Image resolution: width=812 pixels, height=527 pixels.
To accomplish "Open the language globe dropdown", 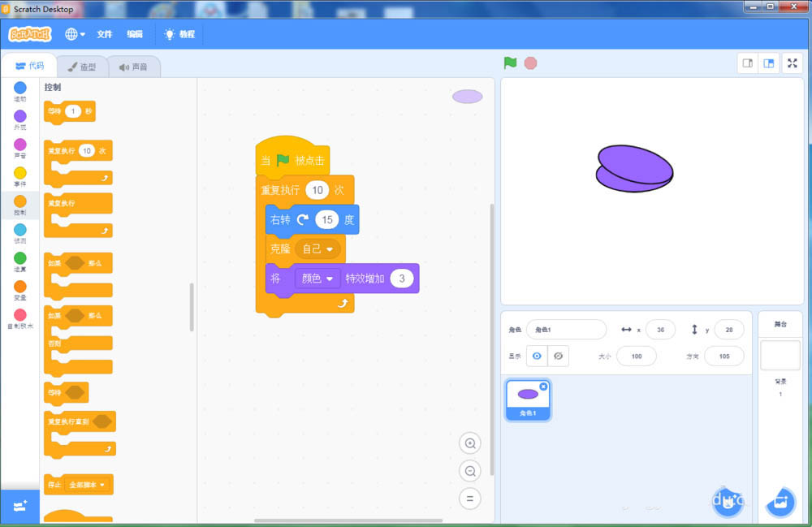I will click(73, 34).
